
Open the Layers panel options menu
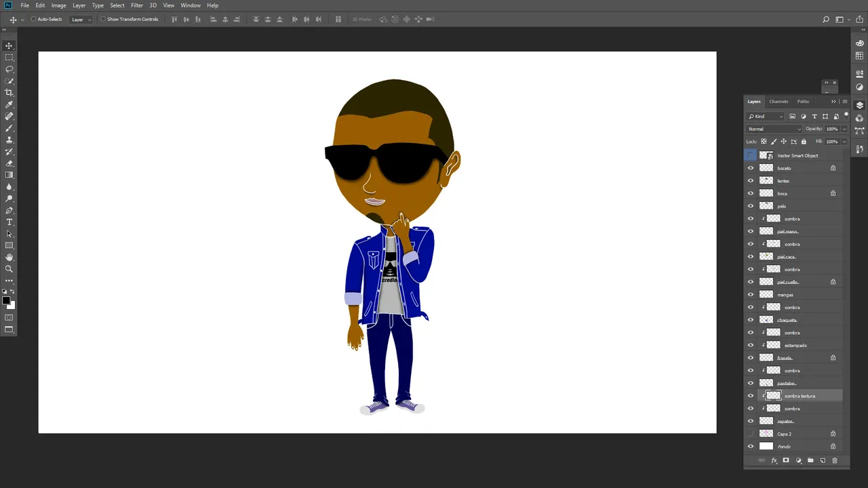click(x=844, y=102)
